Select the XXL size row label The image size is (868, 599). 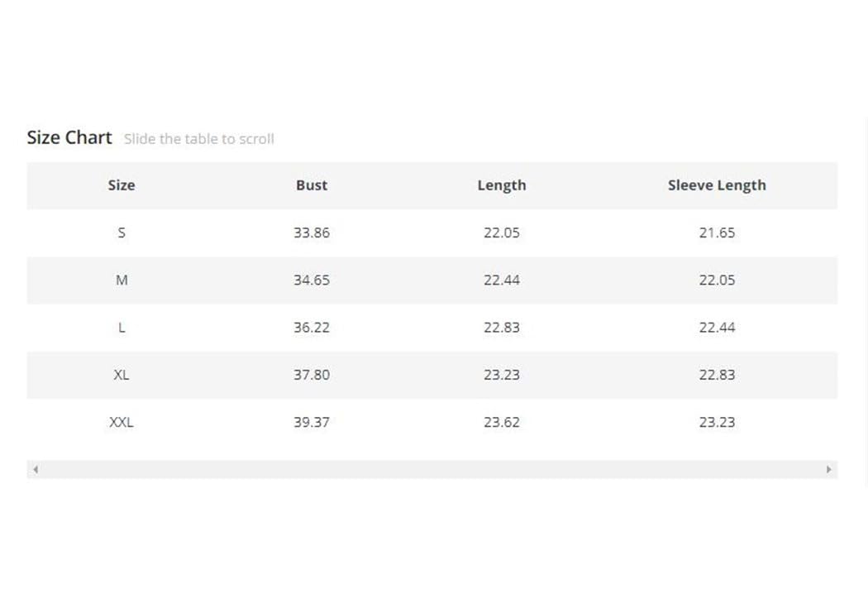pos(122,422)
